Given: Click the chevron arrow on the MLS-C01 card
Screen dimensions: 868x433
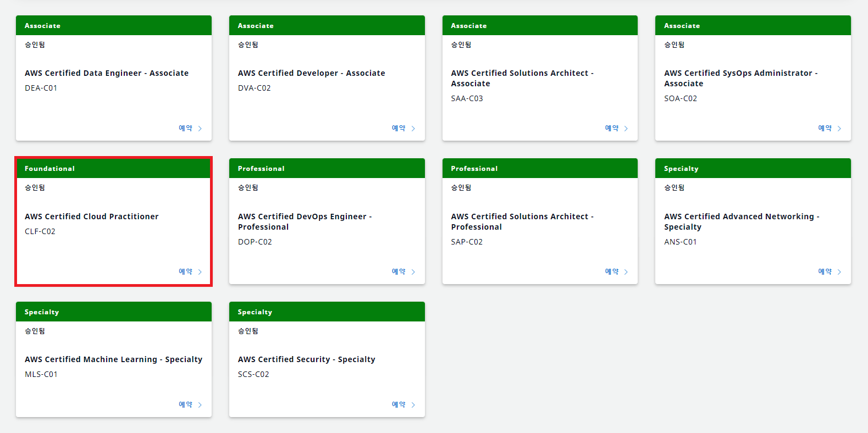Looking at the screenshot, I should tap(200, 405).
